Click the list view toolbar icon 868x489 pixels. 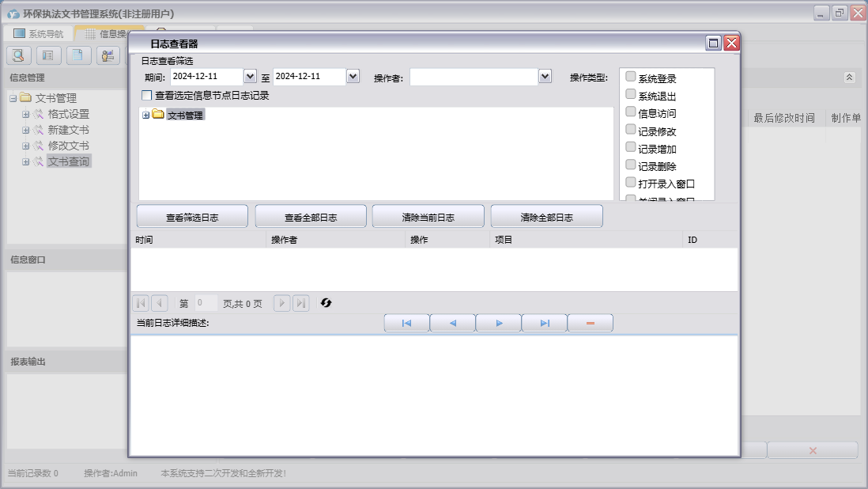(48, 55)
